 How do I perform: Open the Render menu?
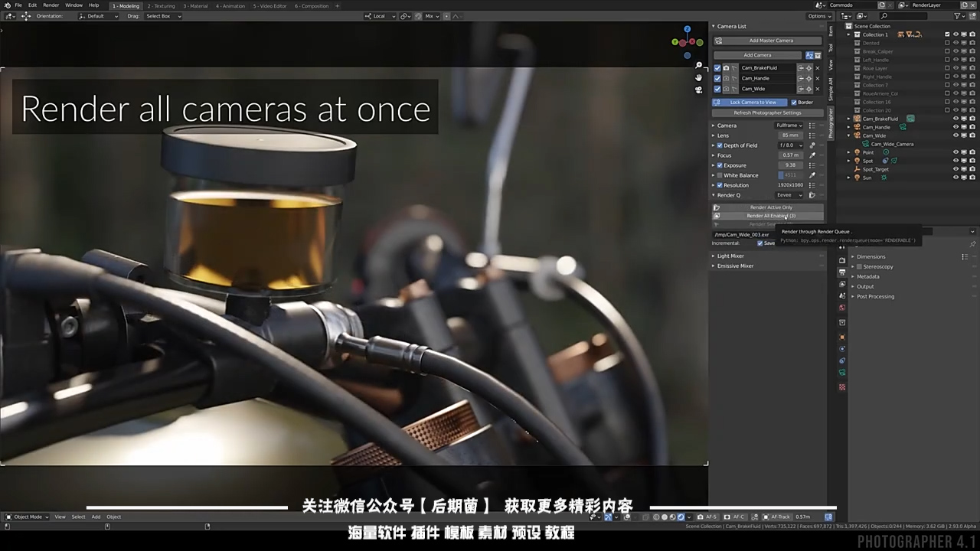pyautogui.click(x=51, y=5)
